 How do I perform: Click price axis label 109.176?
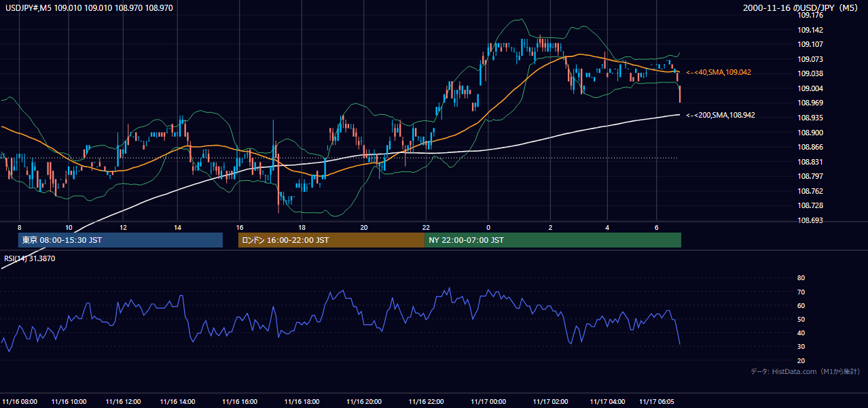coord(810,15)
